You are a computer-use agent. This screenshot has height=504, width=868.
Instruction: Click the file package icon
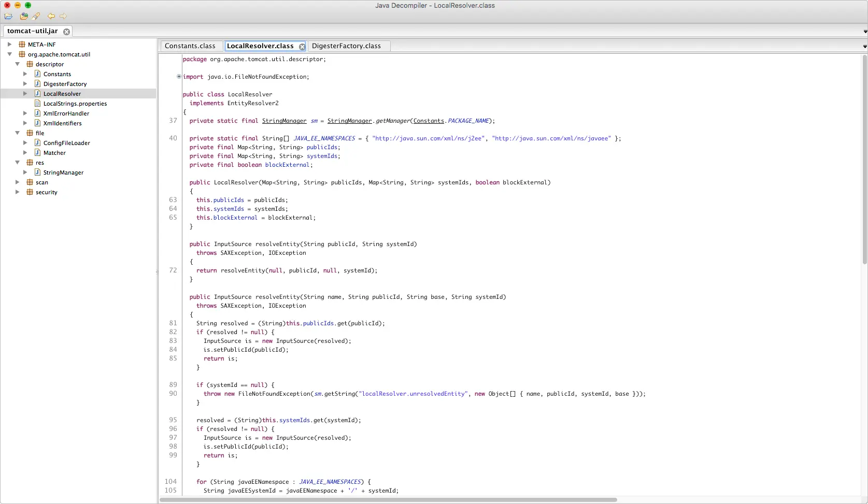pos(30,133)
